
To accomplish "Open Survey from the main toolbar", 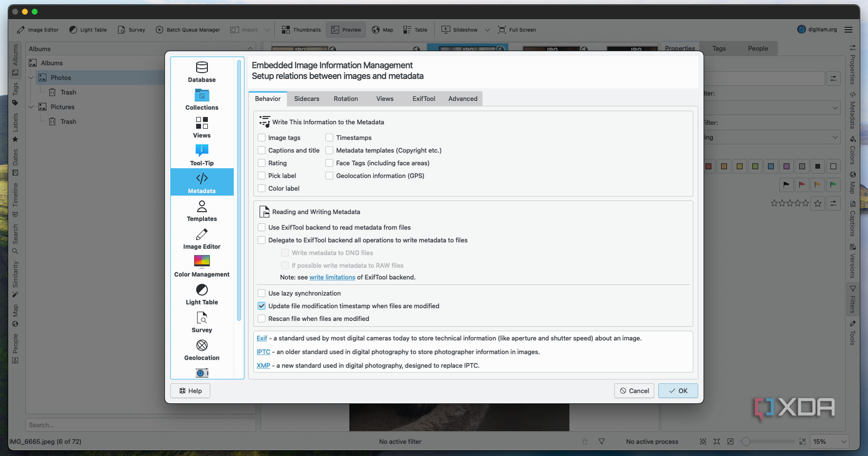I will tap(132, 30).
